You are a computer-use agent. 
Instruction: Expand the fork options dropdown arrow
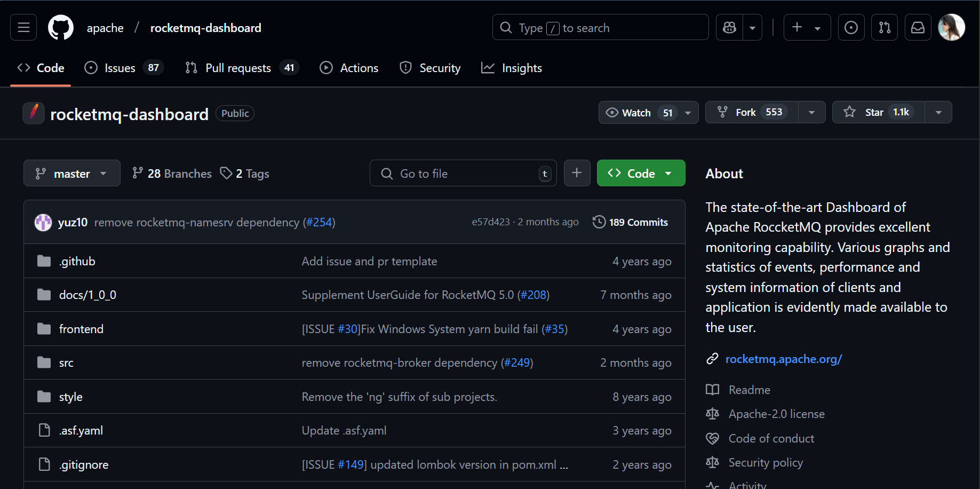tap(811, 113)
